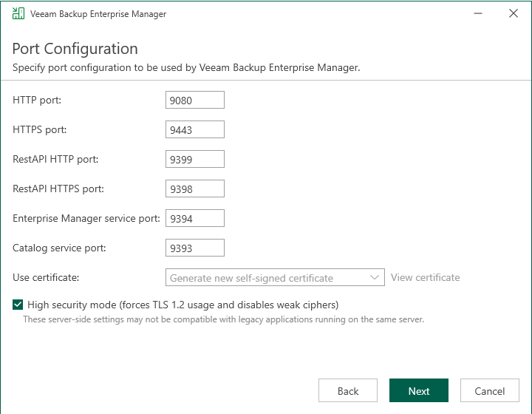Click the RestAPI HTTP port input 9399
Image resolution: width=532 pixels, height=414 pixels.
pyautogui.click(x=194, y=160)
